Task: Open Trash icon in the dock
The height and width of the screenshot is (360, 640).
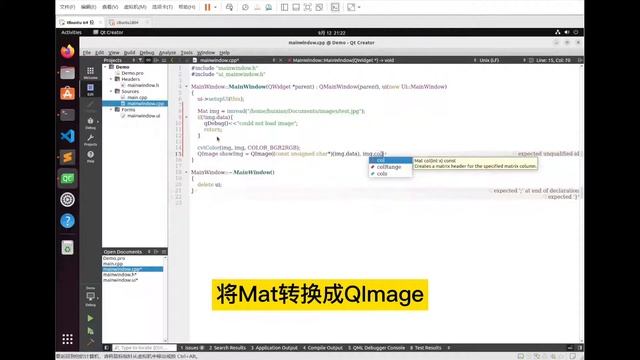Action: [67, 247]
